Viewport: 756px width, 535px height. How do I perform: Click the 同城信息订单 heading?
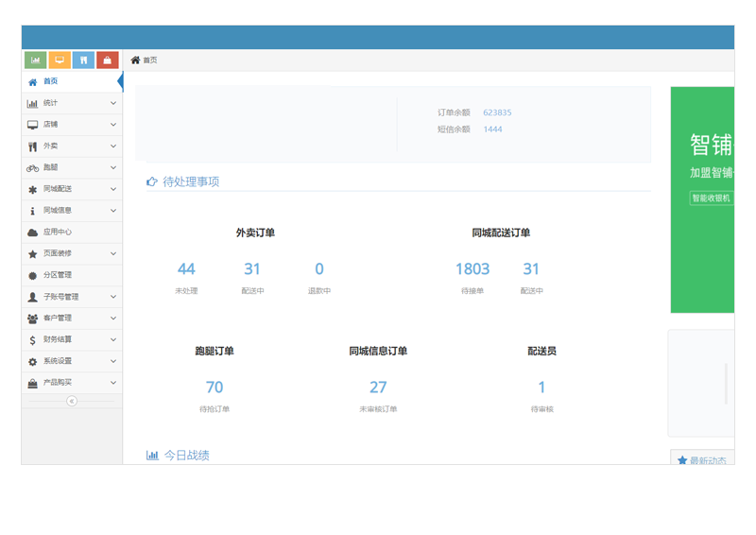coord(378,352)
